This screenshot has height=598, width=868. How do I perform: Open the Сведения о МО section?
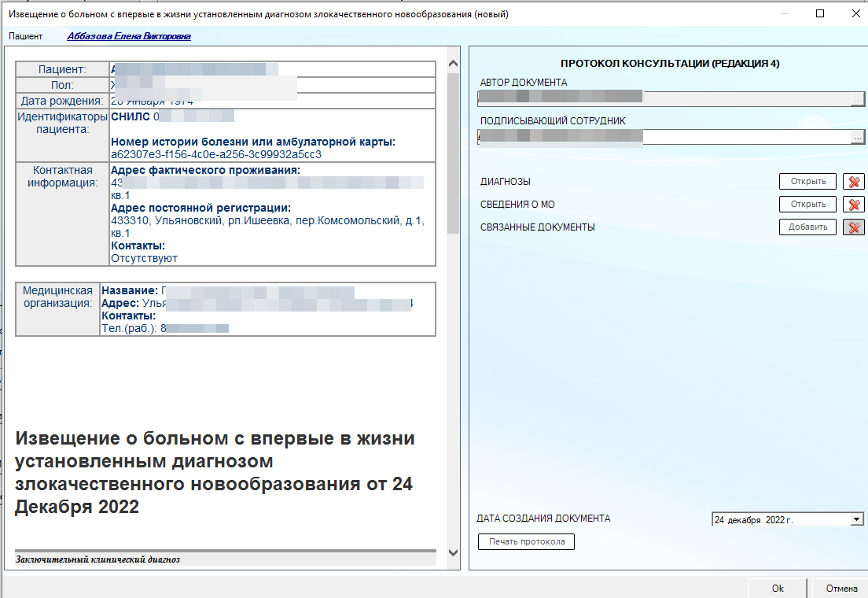click(x=807, y=205)
